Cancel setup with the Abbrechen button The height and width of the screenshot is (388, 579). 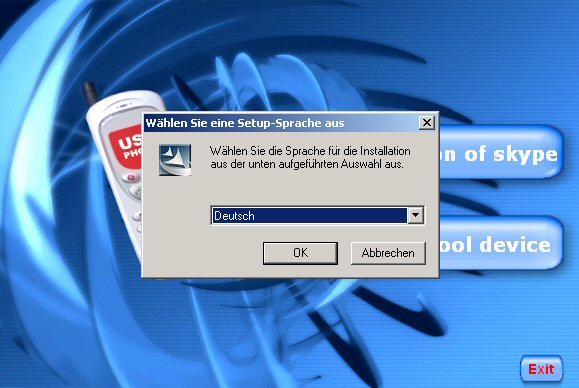click(388, 253)
